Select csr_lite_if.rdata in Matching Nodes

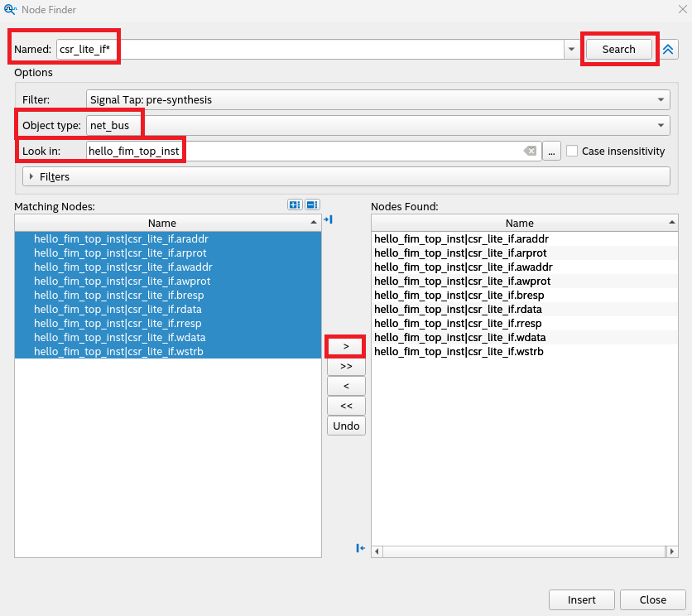(x=168, y=310)
